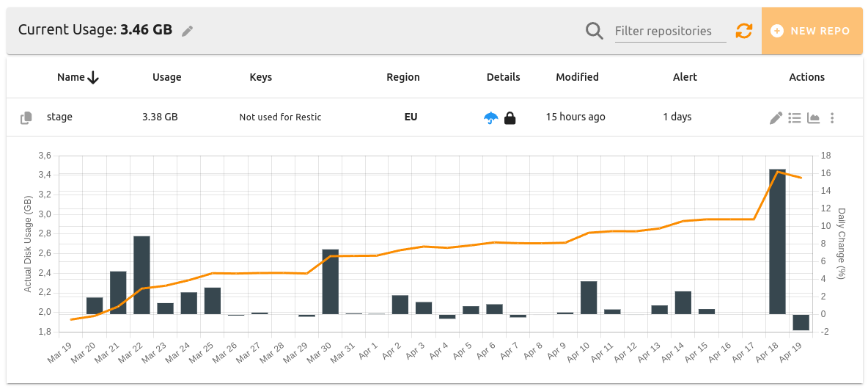Click the Keys column header
The width and height of the screenshot is (868, 389).
[x=261, y=78]
